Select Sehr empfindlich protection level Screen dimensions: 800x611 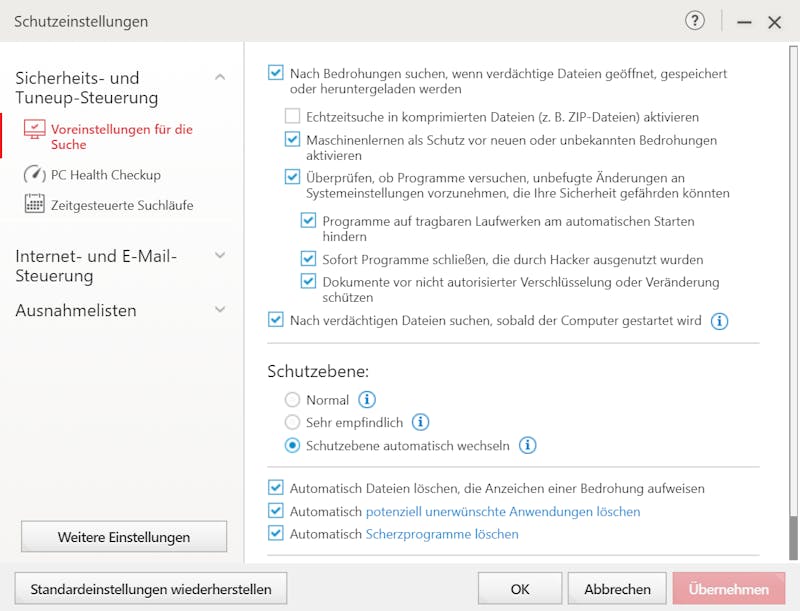pos(292,422)
